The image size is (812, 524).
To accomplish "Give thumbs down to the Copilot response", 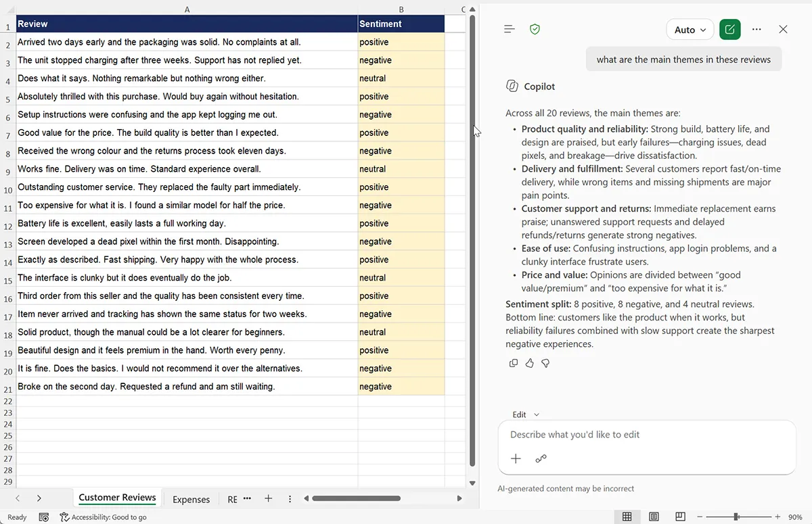I will pyautogui.click(x=545, y=363).
